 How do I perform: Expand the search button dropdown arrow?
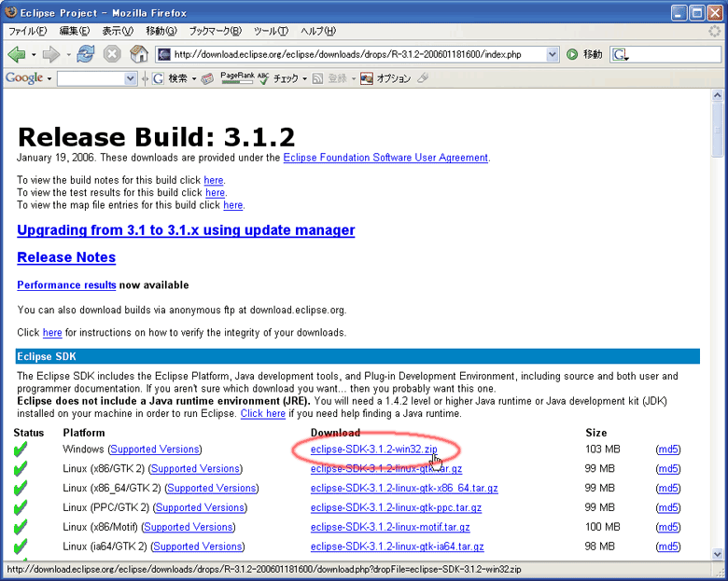194,79
